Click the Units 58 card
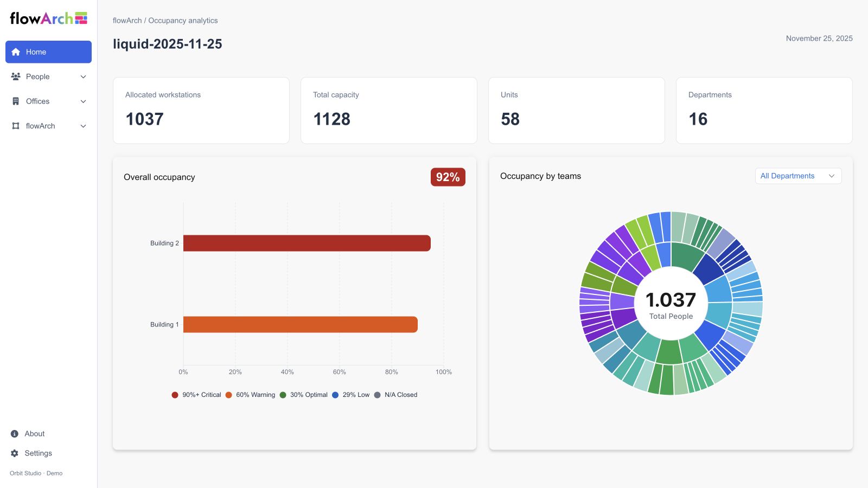Image resolution: width=868 pixels, height=488 pixels. [x=577, y=111]
